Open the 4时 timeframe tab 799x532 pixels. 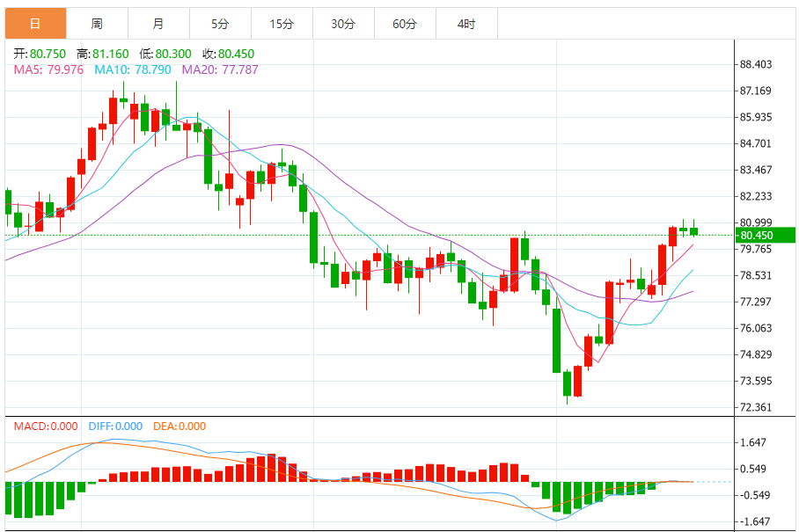point(466,24)
